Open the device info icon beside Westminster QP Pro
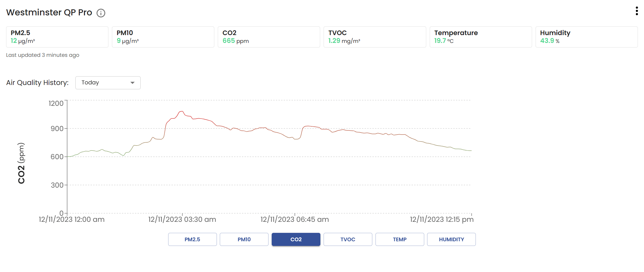644x272 pixels. pos(101,13)
